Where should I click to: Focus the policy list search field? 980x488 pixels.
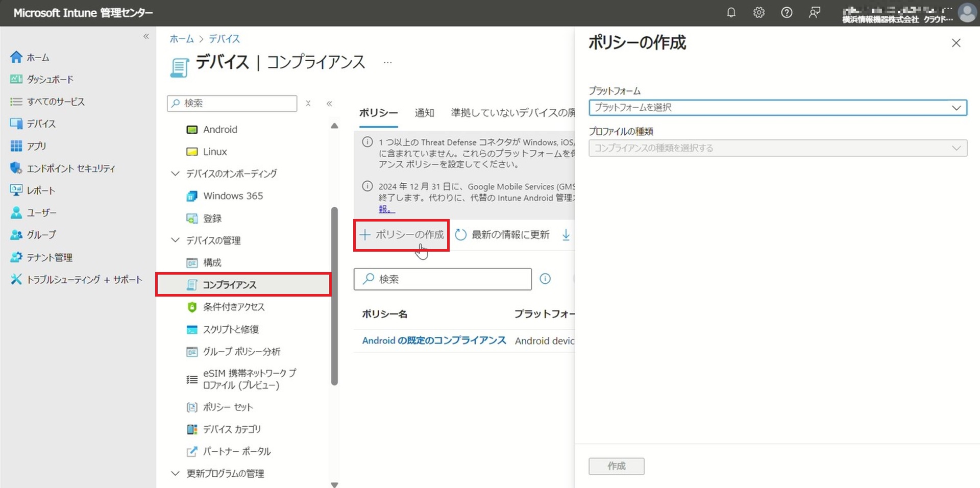pos(443,279)
